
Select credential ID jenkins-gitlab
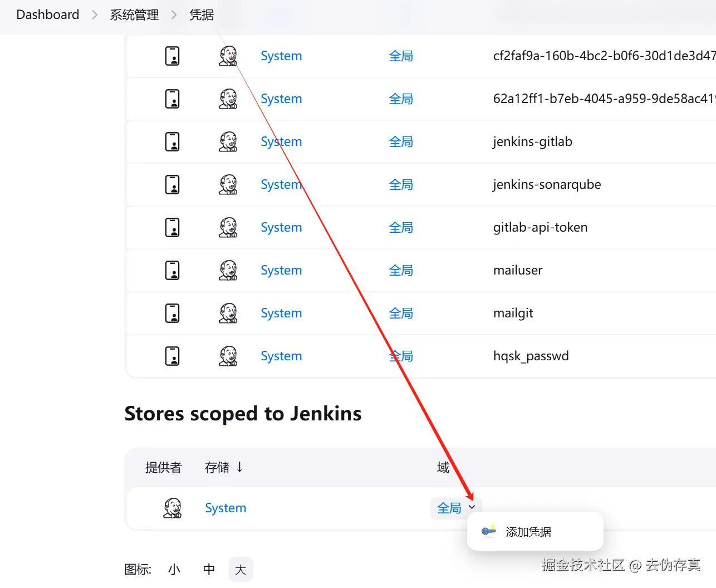(x=533, y=142)
